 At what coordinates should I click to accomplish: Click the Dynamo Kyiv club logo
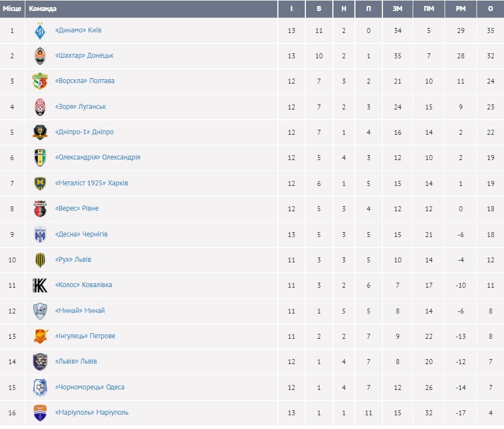tap(40, 31)
